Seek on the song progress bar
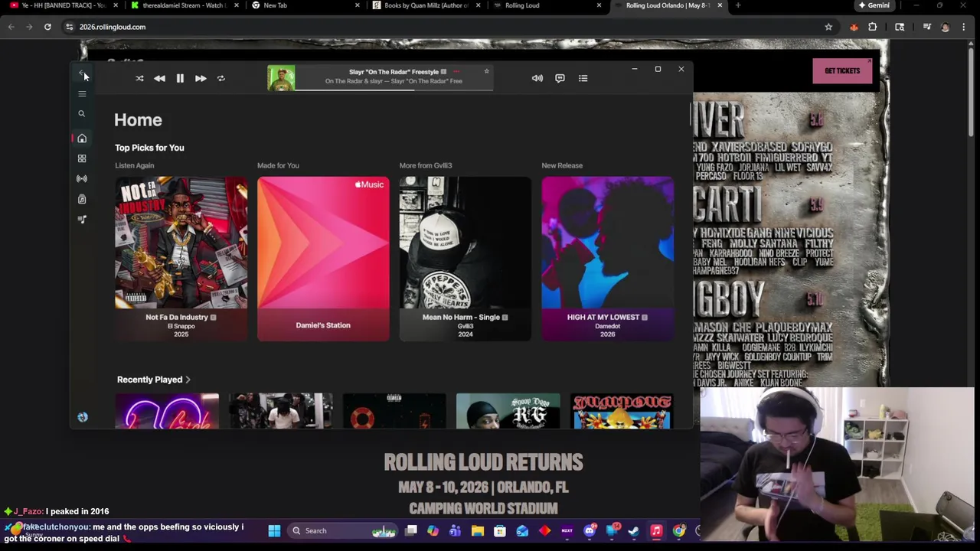The height and width of the screenshot is (551, 980). (394, 89)
